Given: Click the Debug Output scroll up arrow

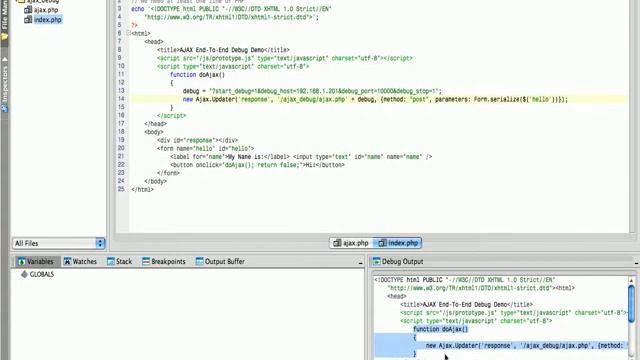Looking at the screenshot, I should point(631,280).
